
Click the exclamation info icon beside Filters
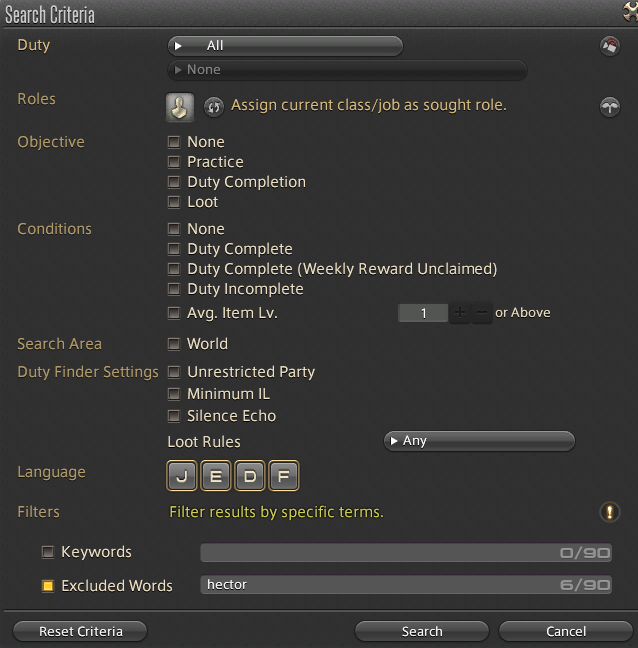pos(609,512)
